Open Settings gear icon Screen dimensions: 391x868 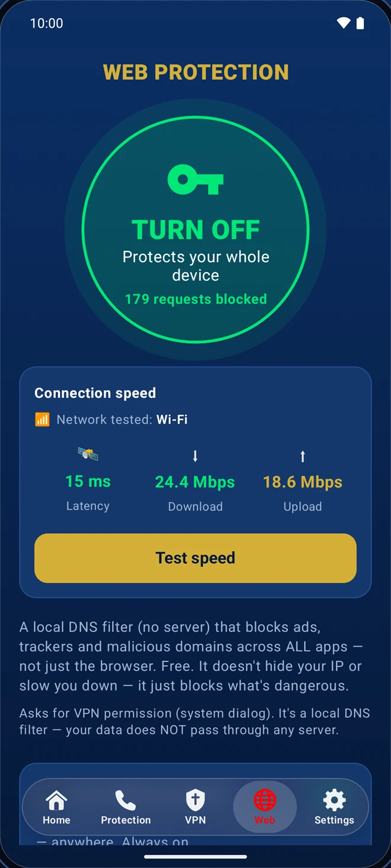click(334, 801)
